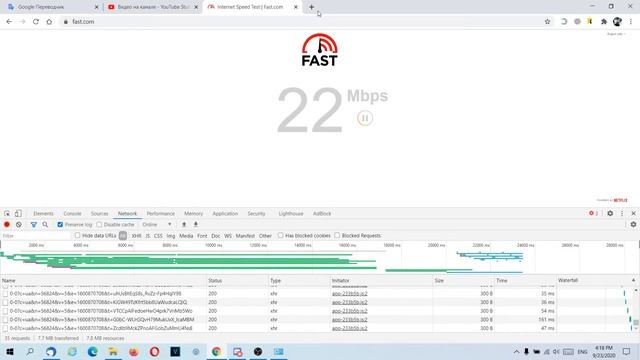Open DevTools three-dot menu
This screenshot has height=360, width=640.
click(x=622, y=213)
